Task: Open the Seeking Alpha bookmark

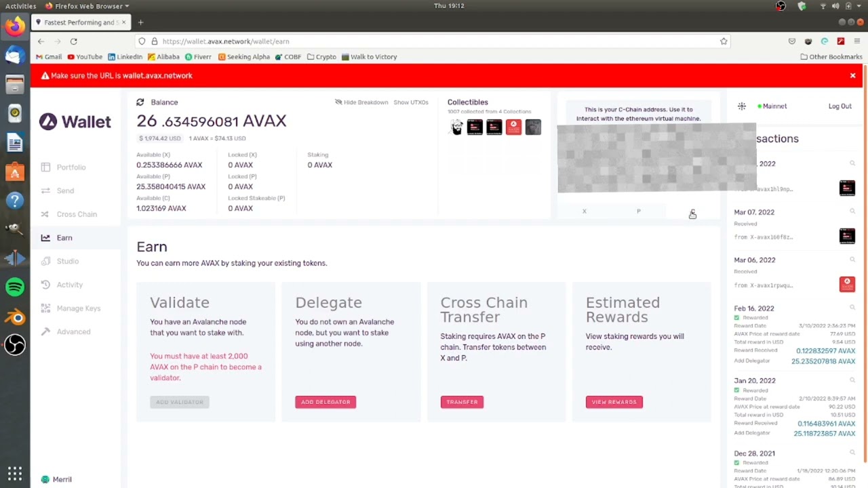Action: 244,57
